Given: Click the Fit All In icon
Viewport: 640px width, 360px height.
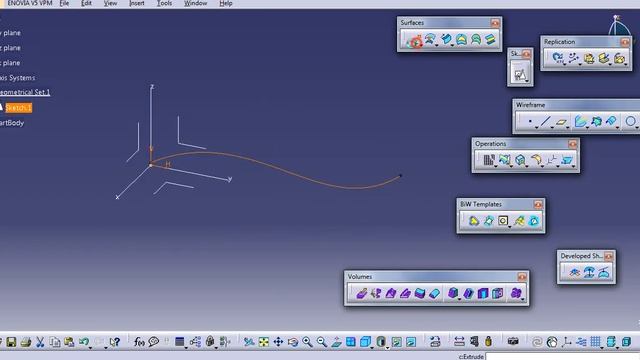Looking at the screenshot, I should tap(264, 342).
